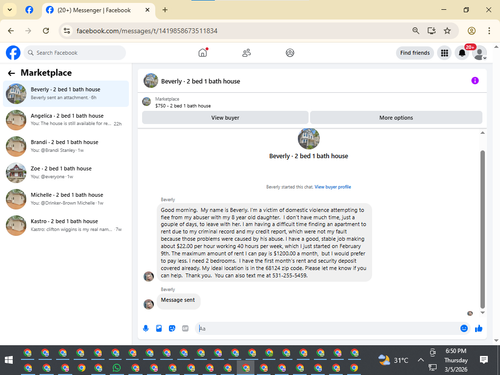Open Angelica conversation in list
Image resolution: width=500 pixels, height=375 pixels.
pyautogui.click(x=66, y=120)
